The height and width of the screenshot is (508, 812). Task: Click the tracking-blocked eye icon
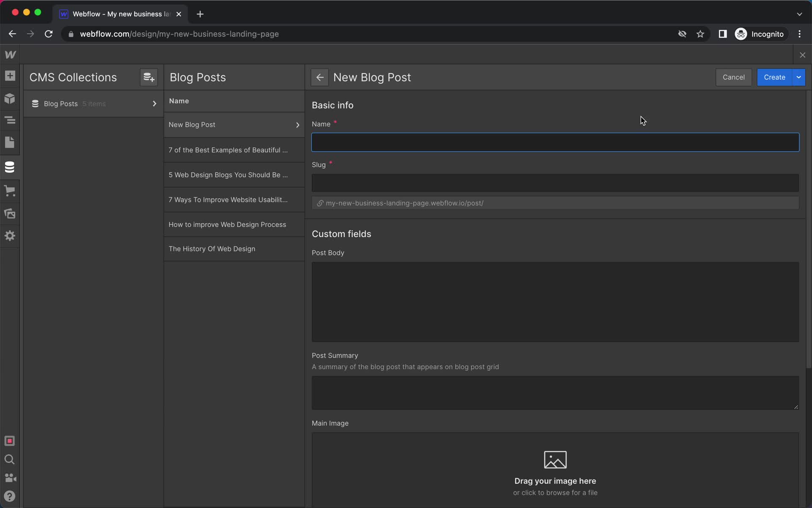coord(682,34)
